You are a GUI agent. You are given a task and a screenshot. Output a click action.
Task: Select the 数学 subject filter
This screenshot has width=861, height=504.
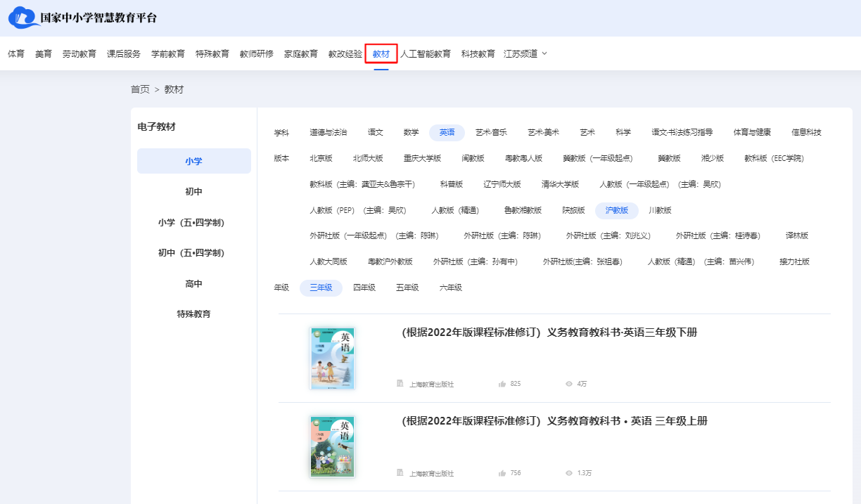[x=412, y=132]
